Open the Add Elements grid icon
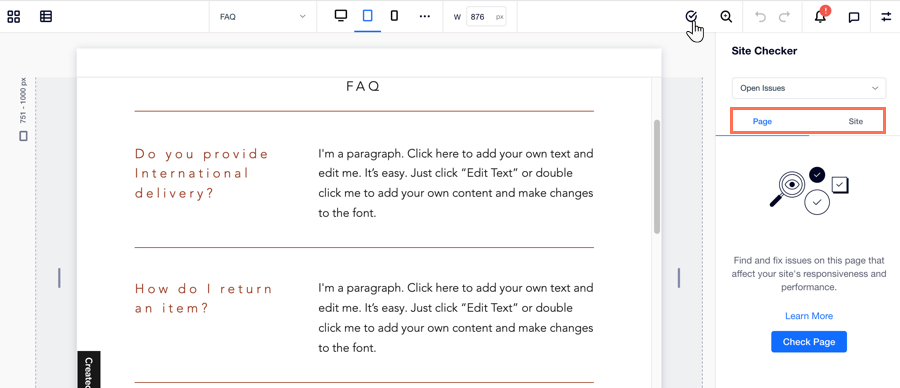 14,17
